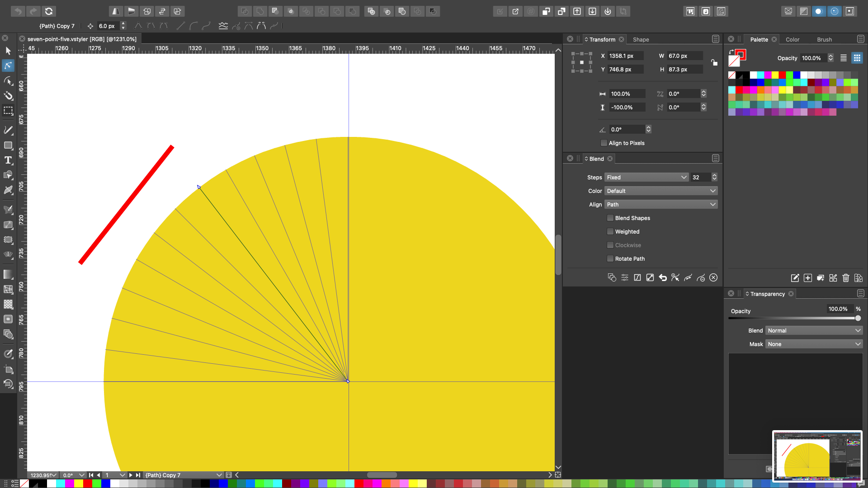868x488 pixels.
Task: Click the Undo arrow in top toolbar
Action: coord(18,11)
